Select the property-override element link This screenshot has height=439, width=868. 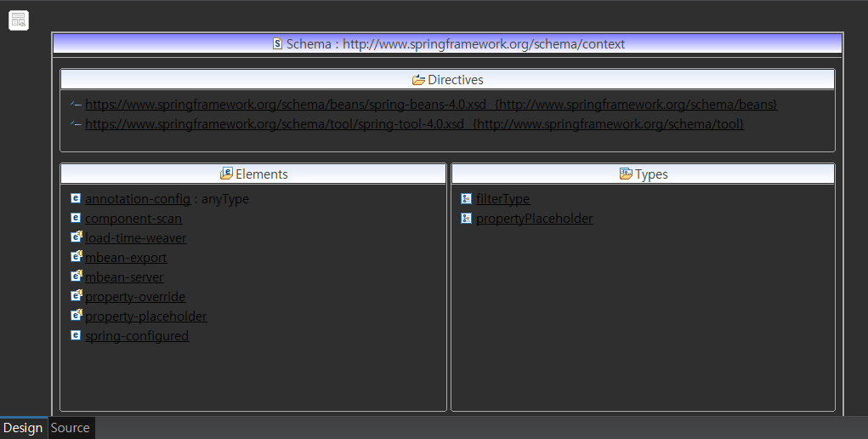pos(135,297)
